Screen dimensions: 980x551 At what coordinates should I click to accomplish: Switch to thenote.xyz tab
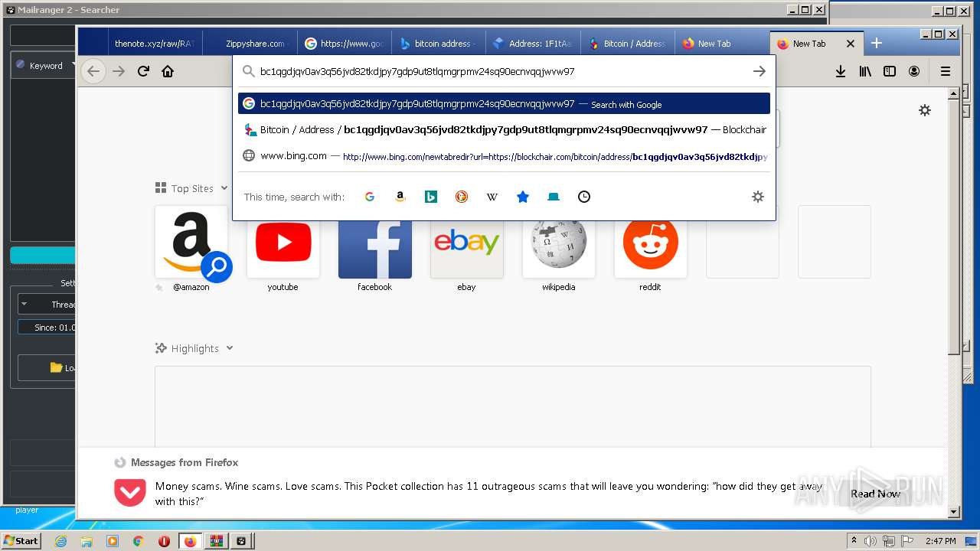point(155,44)
